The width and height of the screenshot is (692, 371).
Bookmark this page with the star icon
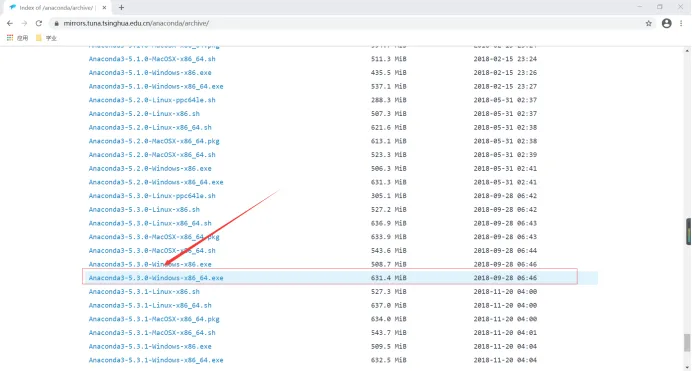648,23
